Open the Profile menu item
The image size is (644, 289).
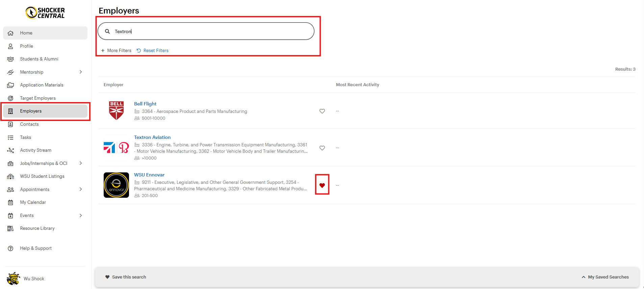point(45,46)
